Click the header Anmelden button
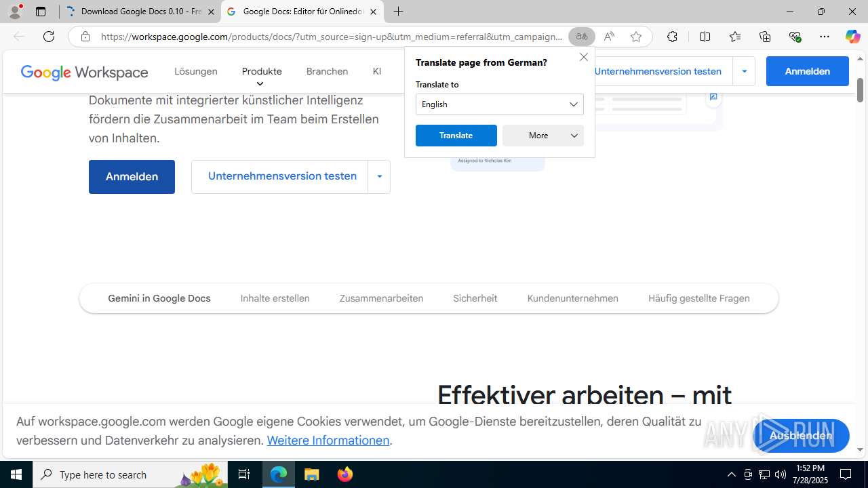Image resolution: width=868 pixels, height=488 pixels. click(807, 71)
